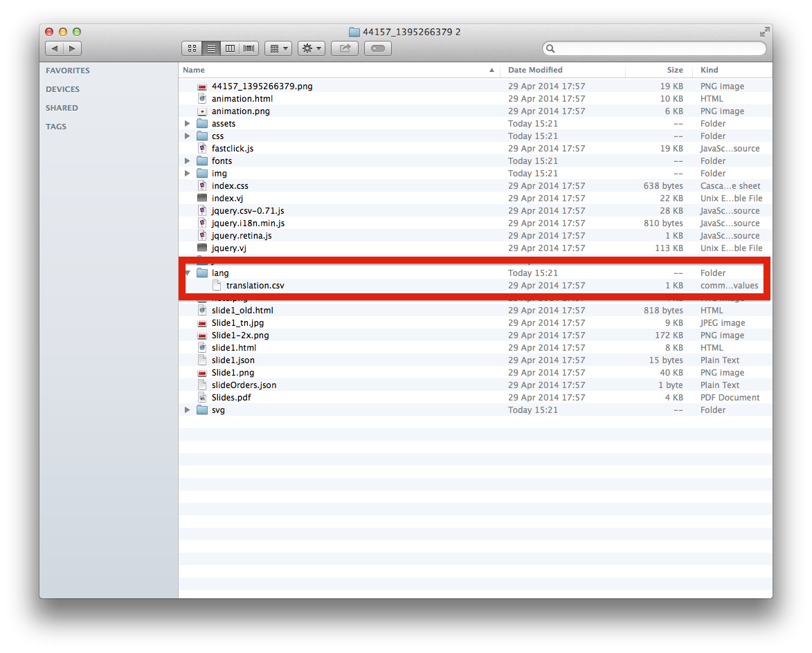Image resolution: width=812 pixels, height=653 pixels.
Task: Click the full screen toggle arrows
Action: 764,32
